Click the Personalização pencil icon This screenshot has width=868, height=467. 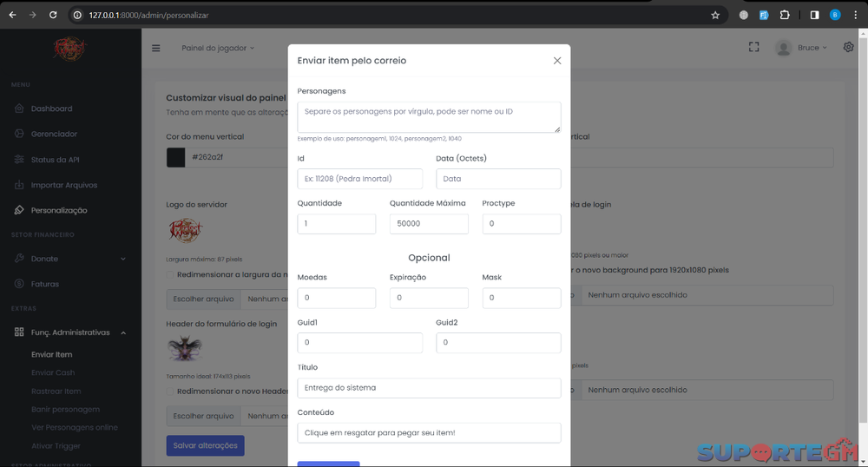[19, 210]
